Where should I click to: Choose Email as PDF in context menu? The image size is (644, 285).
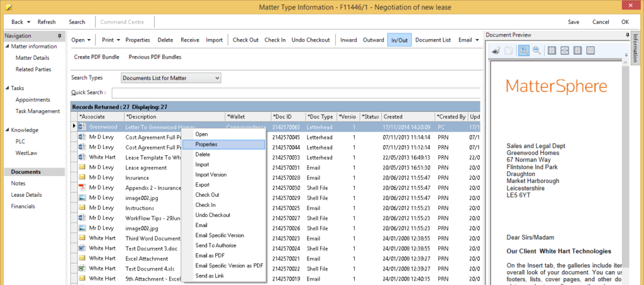point(209,255)
